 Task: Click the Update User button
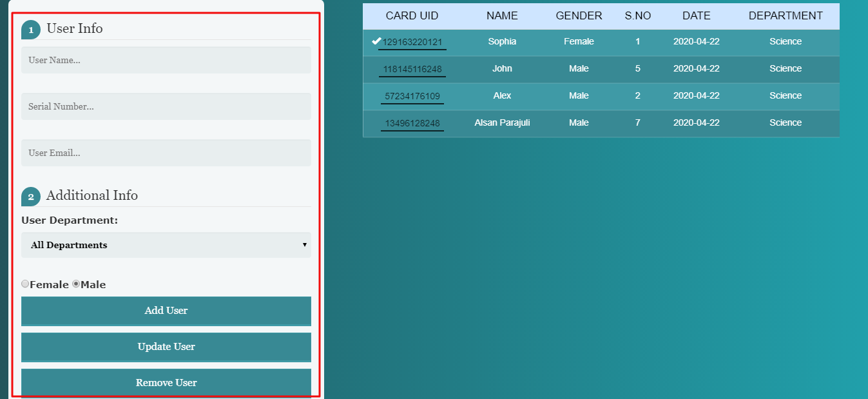(166, 346)
